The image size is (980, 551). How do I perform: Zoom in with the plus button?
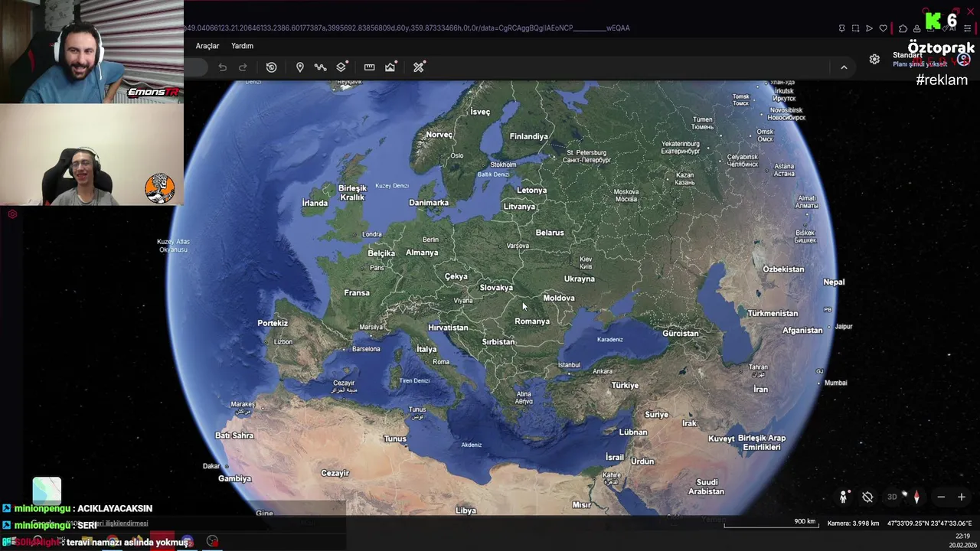(x=962, y=497)
